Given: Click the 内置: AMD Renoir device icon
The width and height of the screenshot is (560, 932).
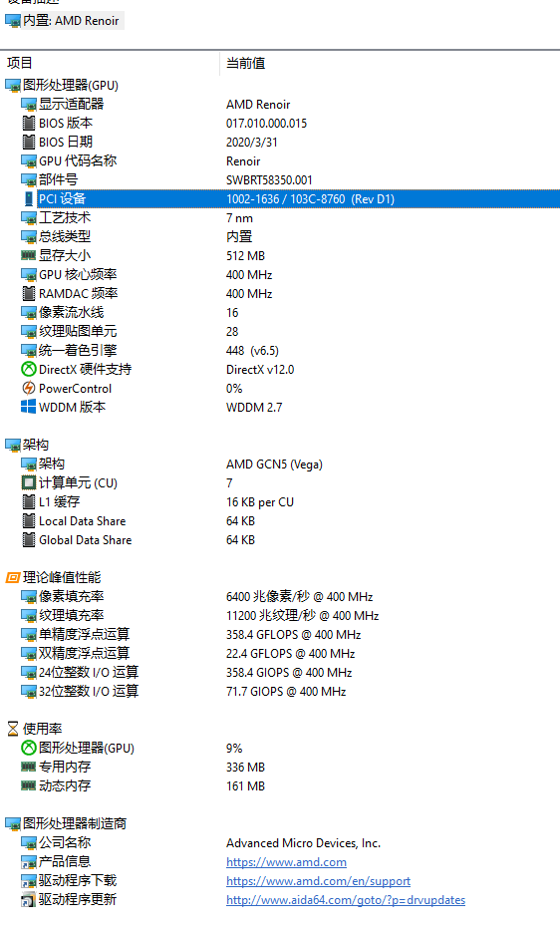Looking at the screenshot, I should click(13, 21).
